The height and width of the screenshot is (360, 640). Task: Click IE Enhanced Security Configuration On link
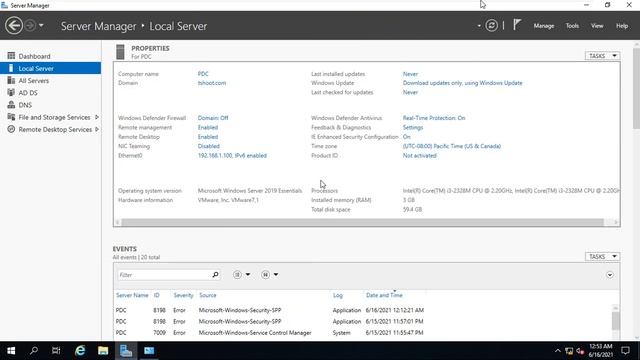tap(407, 137)
